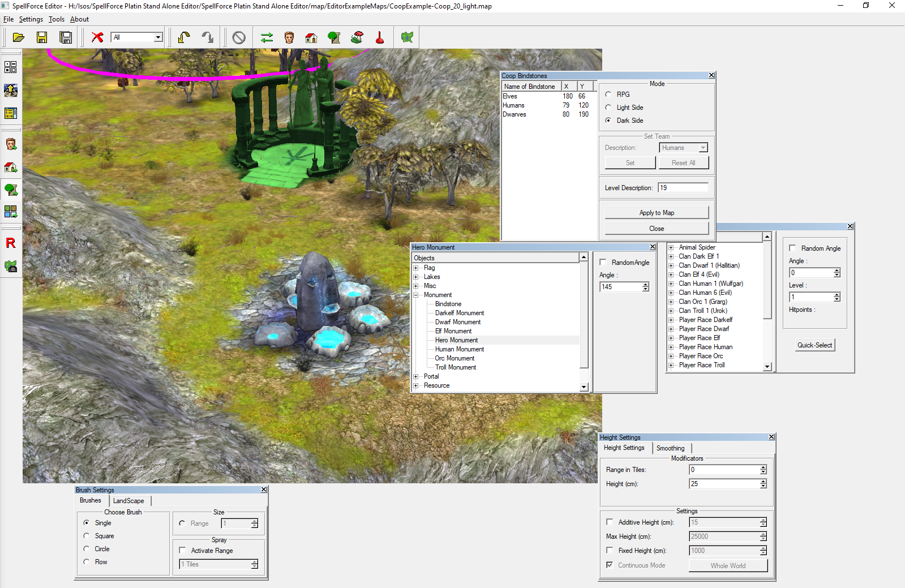Expand the Animal Spider tree node
The height and width of the screenshot is (588, 905).
tap(671, 247)
